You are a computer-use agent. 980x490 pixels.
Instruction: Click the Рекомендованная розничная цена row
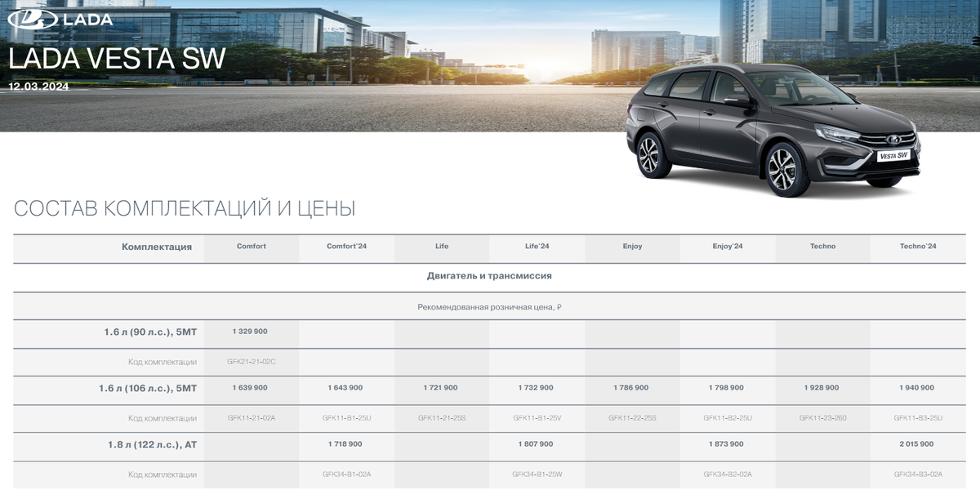click(489, 307)
